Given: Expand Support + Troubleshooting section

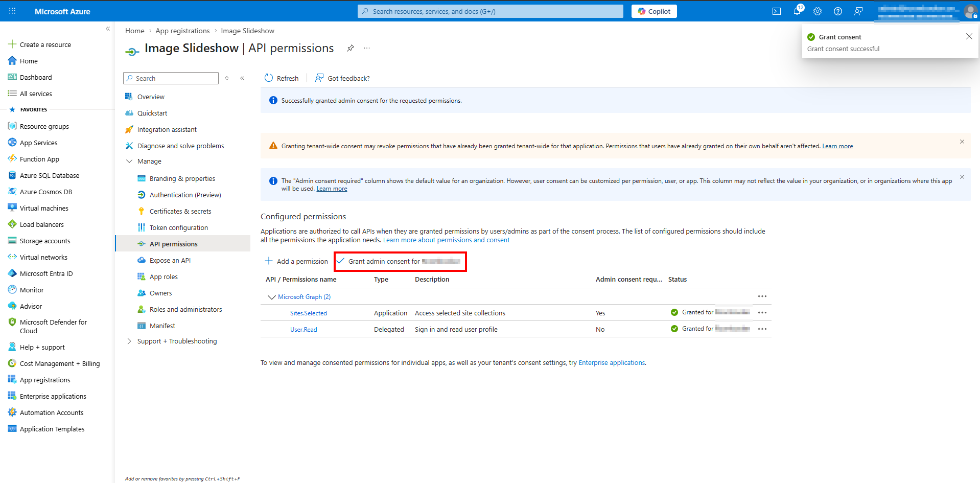Looking at the screenshot, I should coord(129,341).
